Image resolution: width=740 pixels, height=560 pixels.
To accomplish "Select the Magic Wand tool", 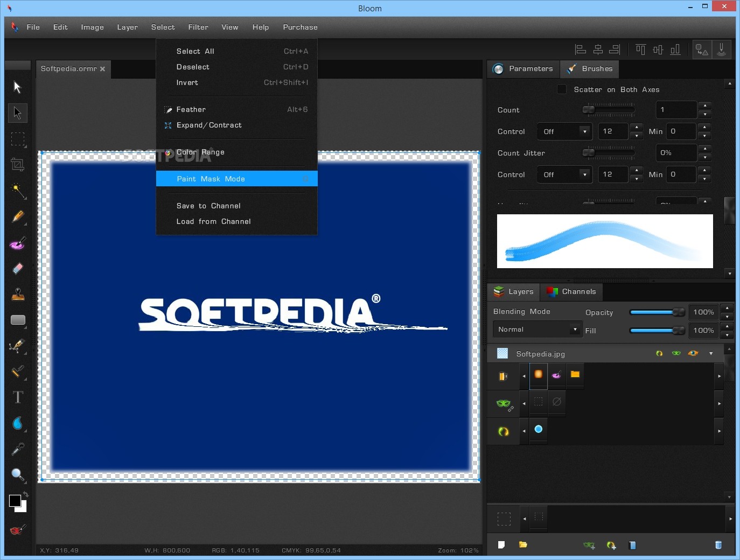I will [18, 190].
